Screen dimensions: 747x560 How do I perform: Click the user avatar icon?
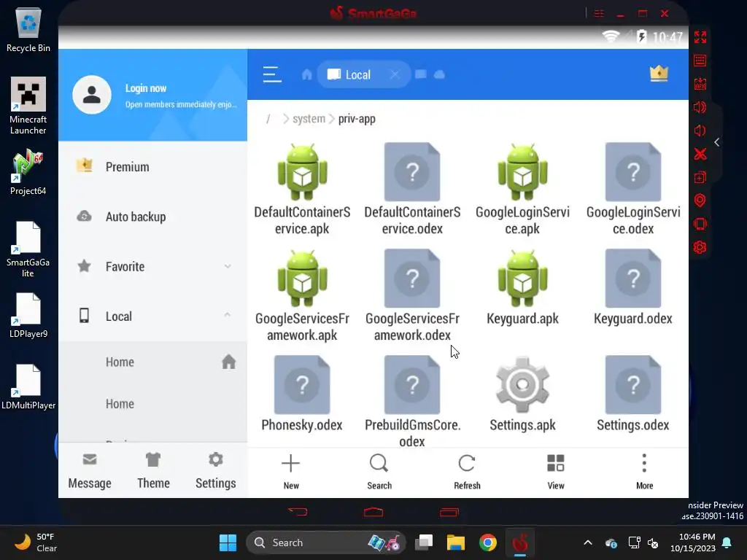coord(92,94)
